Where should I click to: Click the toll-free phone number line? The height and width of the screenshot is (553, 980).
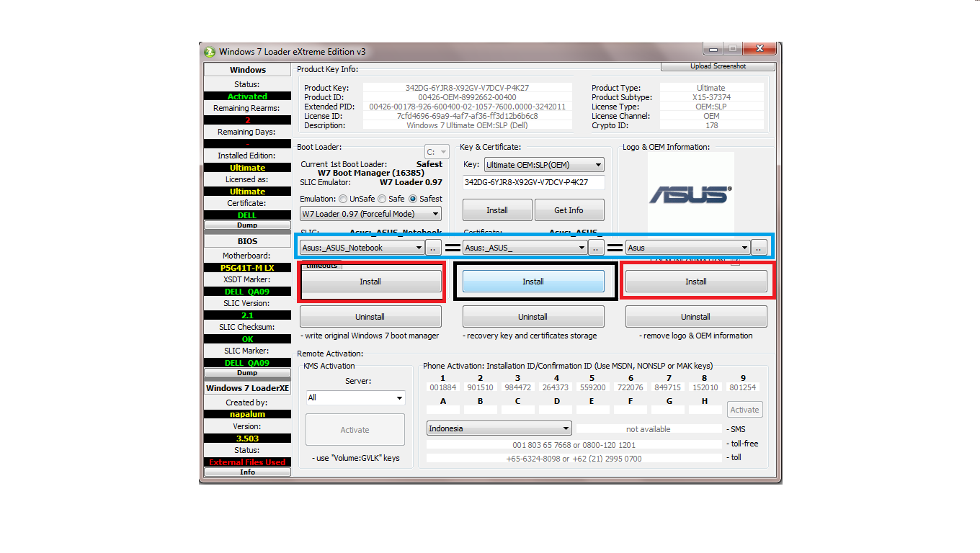574,445
